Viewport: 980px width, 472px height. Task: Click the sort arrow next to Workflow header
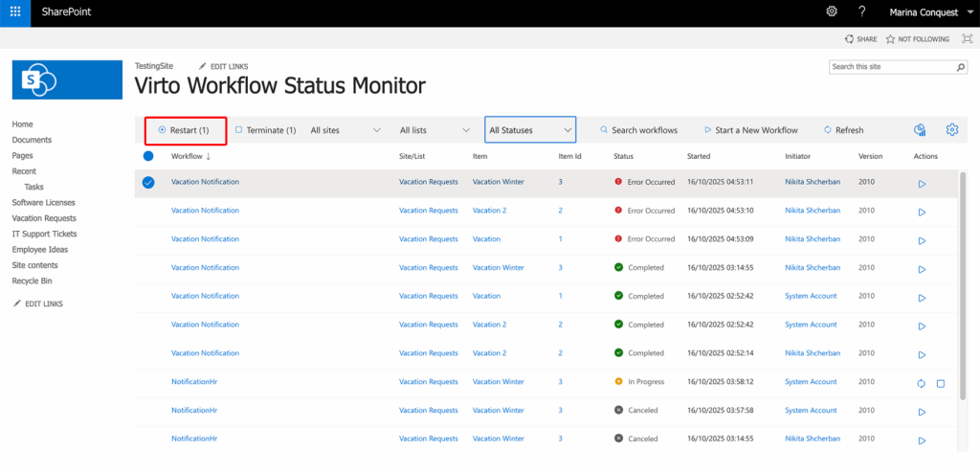tap(208, 156)
